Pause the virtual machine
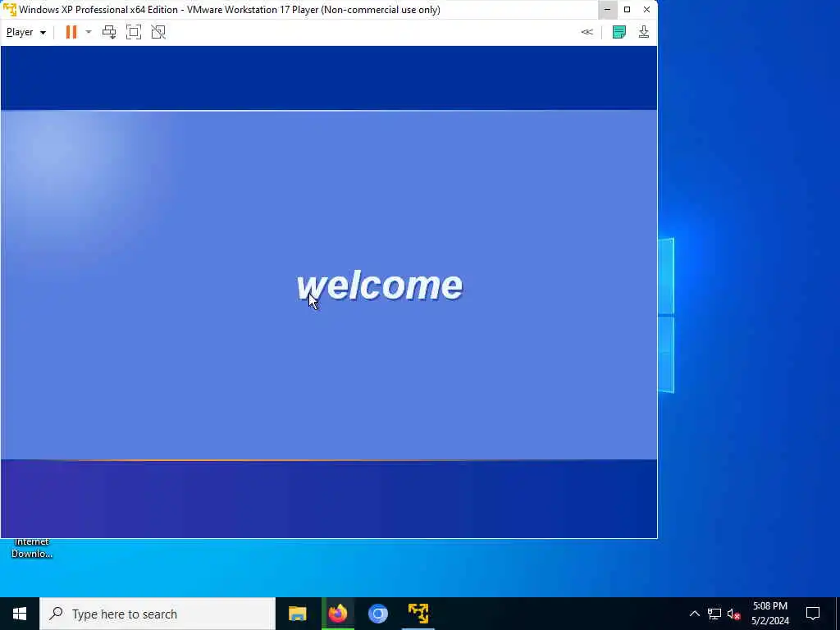Image resolution: width=840 pixels, height=630 pixels. coord(71,32)
